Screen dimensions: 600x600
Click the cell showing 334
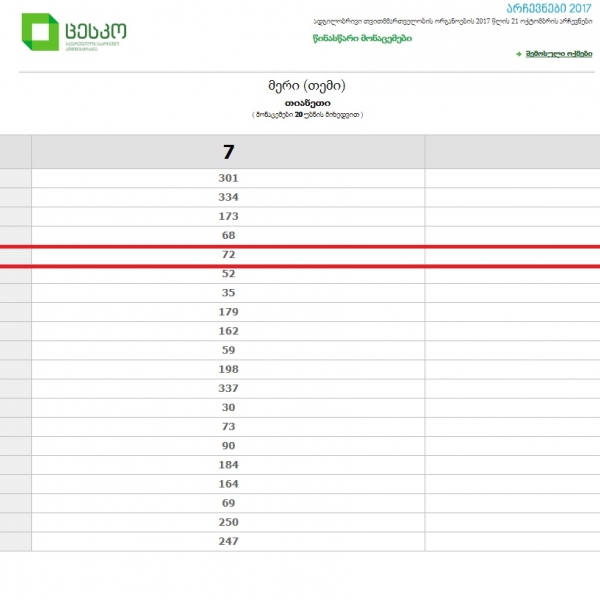tap(228, 197)
